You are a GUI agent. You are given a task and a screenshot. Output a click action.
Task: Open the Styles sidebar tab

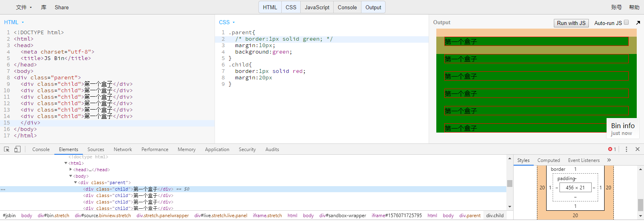(x=523, y=160)
